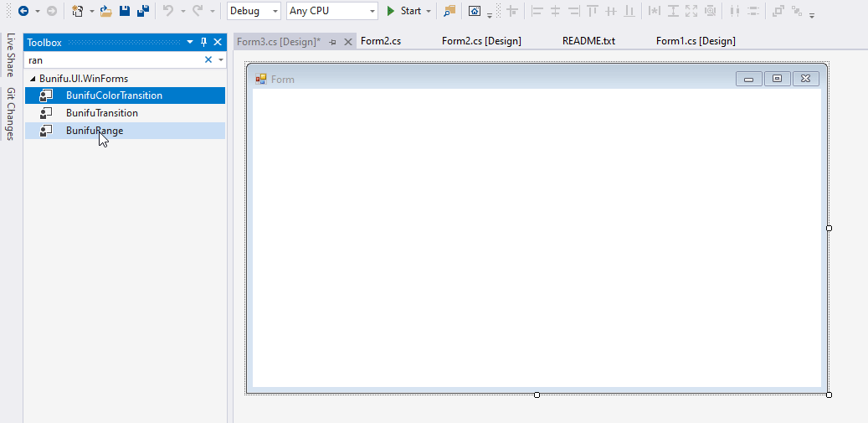Open the Git Changes side tab
This screenshot has width=868, height=423.
11,114
